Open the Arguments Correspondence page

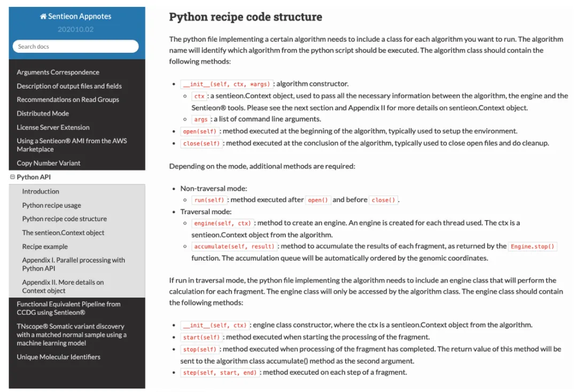coord(58,72)
